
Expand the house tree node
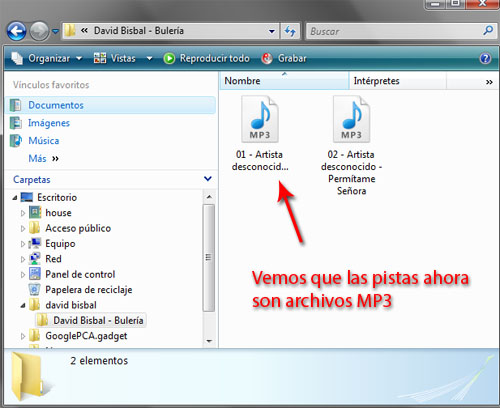[23, 213]
